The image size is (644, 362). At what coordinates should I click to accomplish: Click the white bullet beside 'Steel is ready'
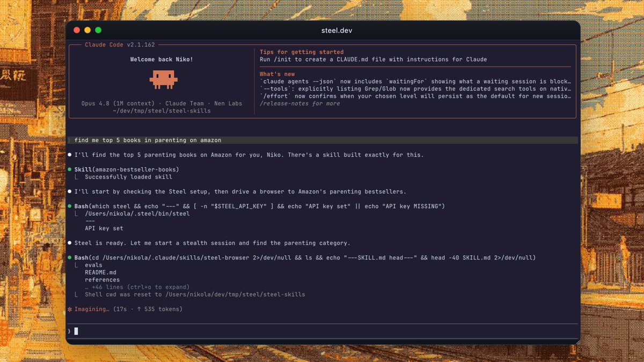(70, 243)
